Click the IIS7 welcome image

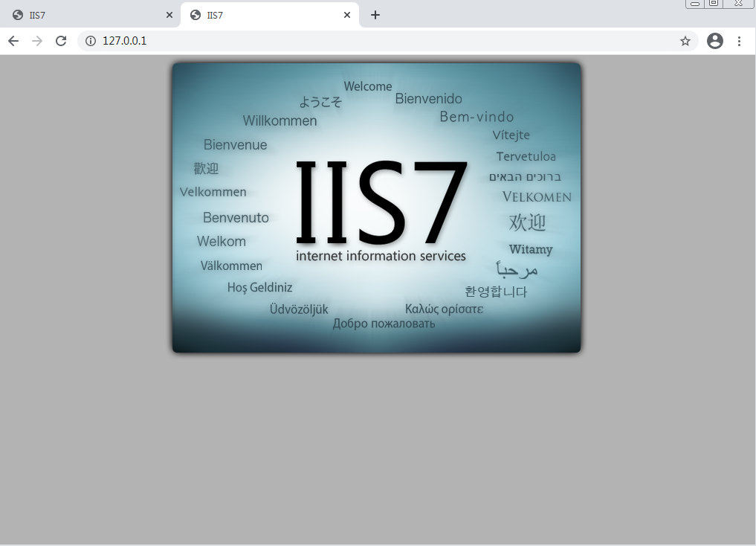tap(377, 208)
